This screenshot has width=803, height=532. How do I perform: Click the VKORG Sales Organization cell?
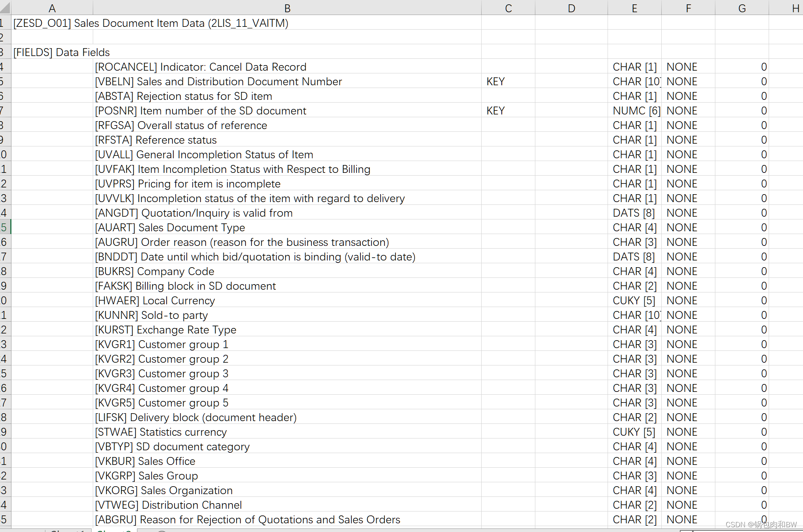[164, 490]
